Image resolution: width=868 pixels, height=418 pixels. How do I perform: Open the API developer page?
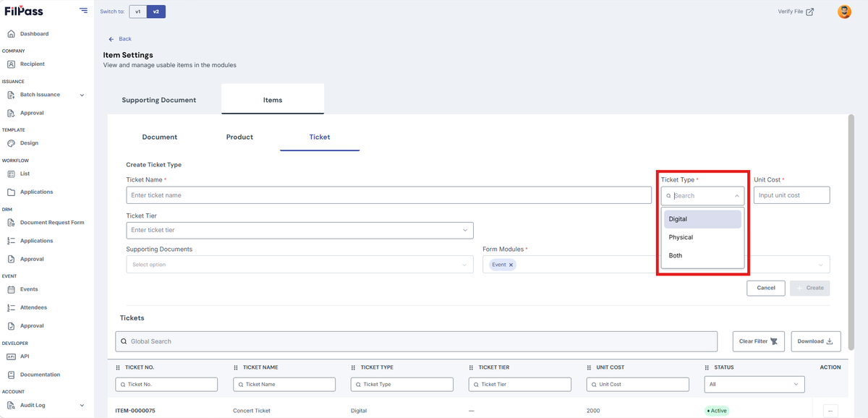pyautogui.click(x=25, y=357)
